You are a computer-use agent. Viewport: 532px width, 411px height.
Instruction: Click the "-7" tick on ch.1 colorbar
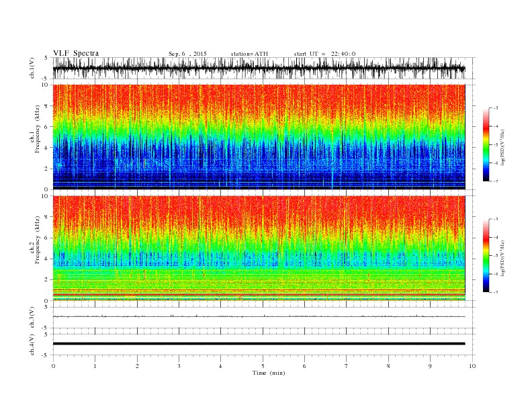pyautogui.click(x=496, y=181)
